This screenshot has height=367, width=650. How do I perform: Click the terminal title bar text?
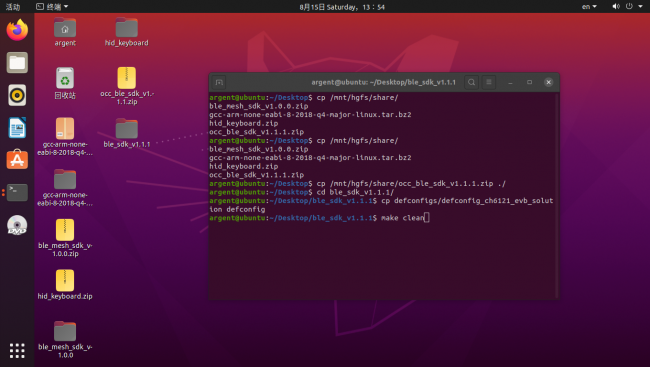pos(383,82)
